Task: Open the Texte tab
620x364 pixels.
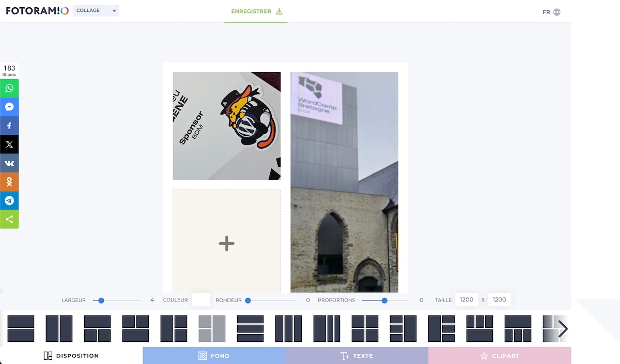Action: 357,356
